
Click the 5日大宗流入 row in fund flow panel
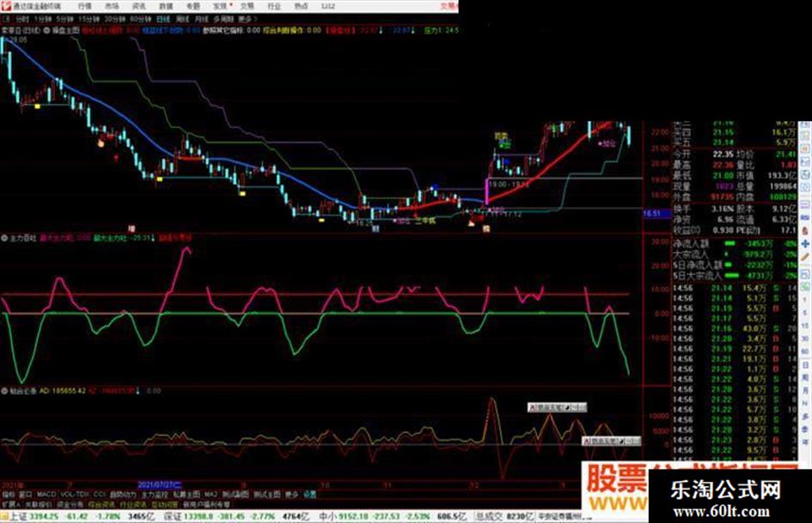[735, 275]
